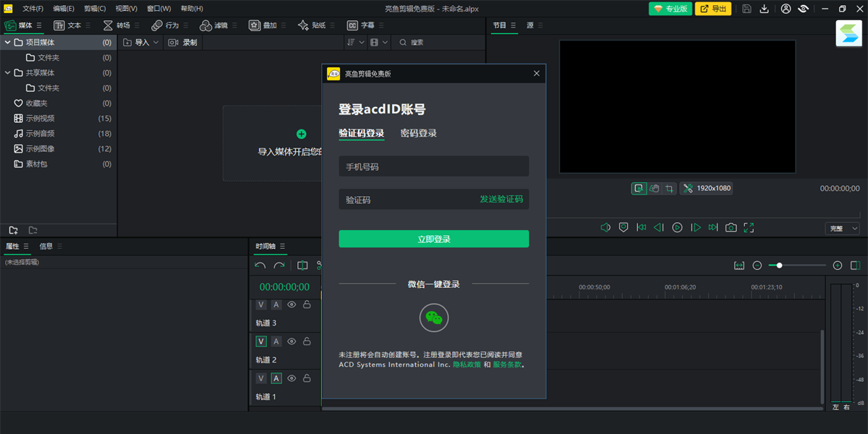Open the user account icon

coord(786,9)
